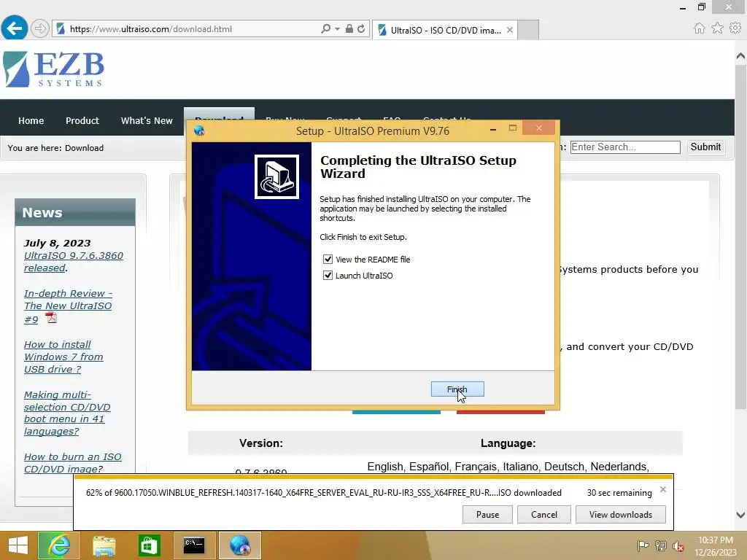Close the UltraISO browser tab

(510, 30)
